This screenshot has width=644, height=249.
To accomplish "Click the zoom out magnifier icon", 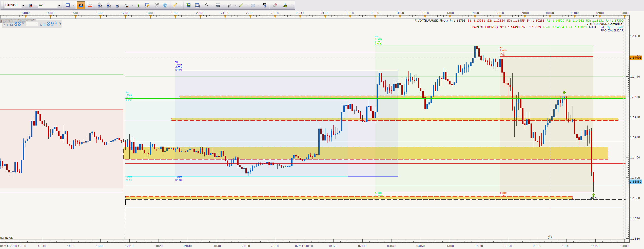I will [x=109, y=5].
